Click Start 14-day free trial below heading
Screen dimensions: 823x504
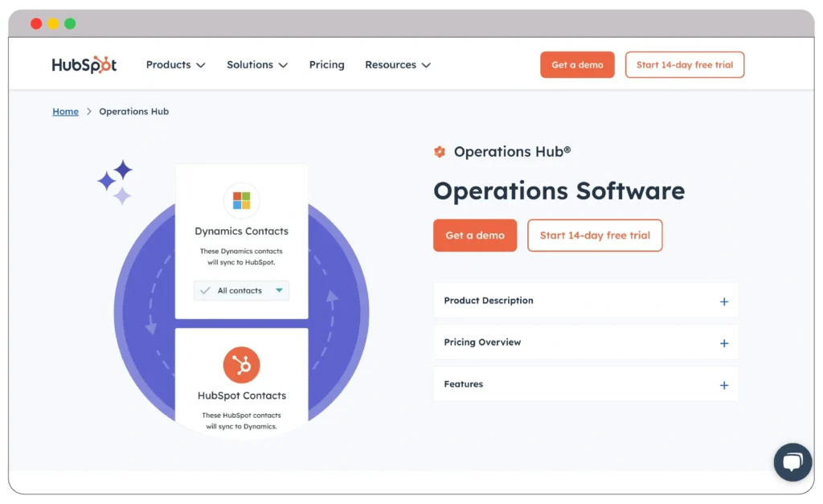[x=595, y=236]
